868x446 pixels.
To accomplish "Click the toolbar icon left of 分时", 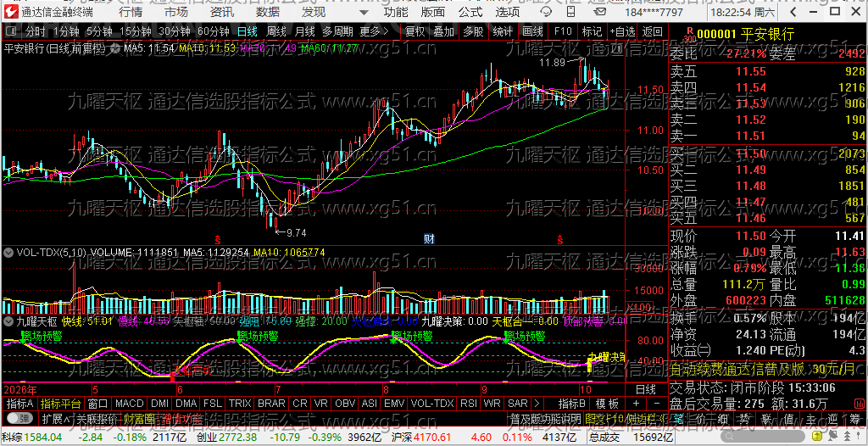I will (11, 31).
